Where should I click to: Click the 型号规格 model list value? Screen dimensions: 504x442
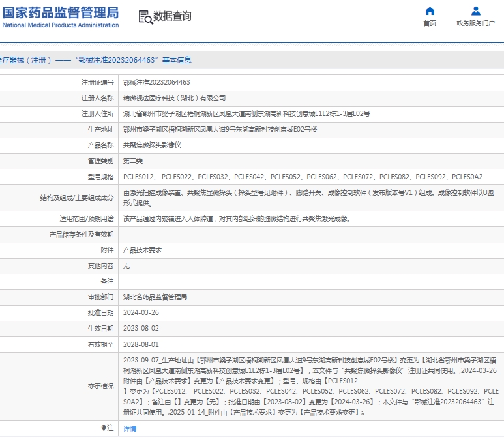303,177
